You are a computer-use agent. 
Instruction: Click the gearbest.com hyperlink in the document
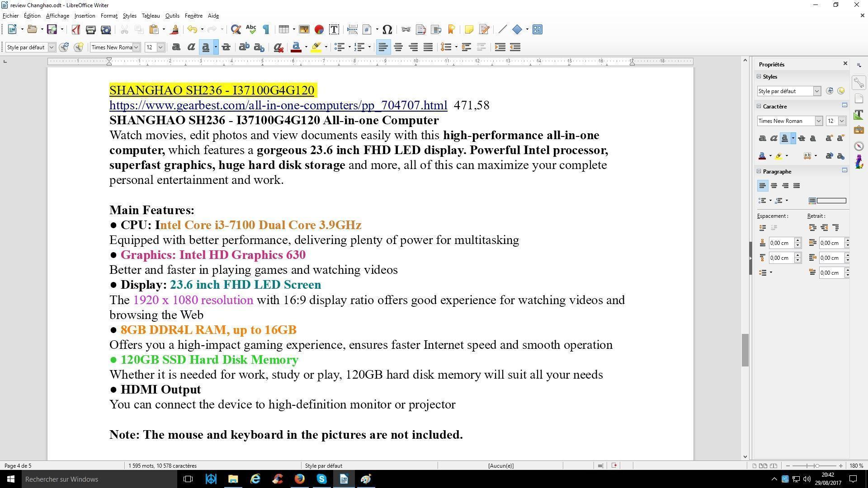[x=278, y=105]
